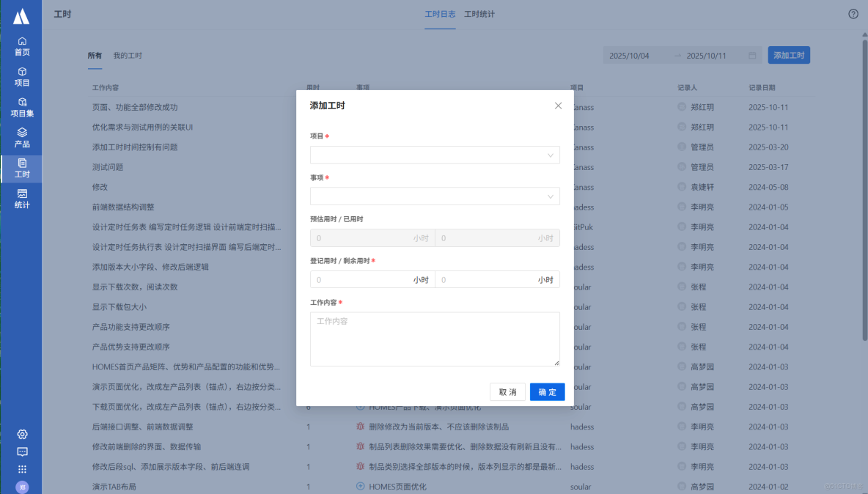
Task: Click the blue 添加工时 button
Action: (789, 55)
